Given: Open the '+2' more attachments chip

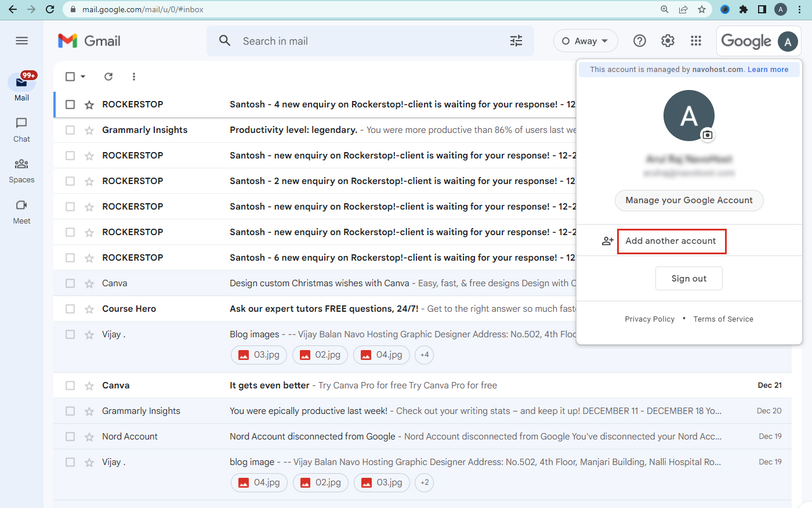Looking at the screenshot, I should (x=425, y=482).
